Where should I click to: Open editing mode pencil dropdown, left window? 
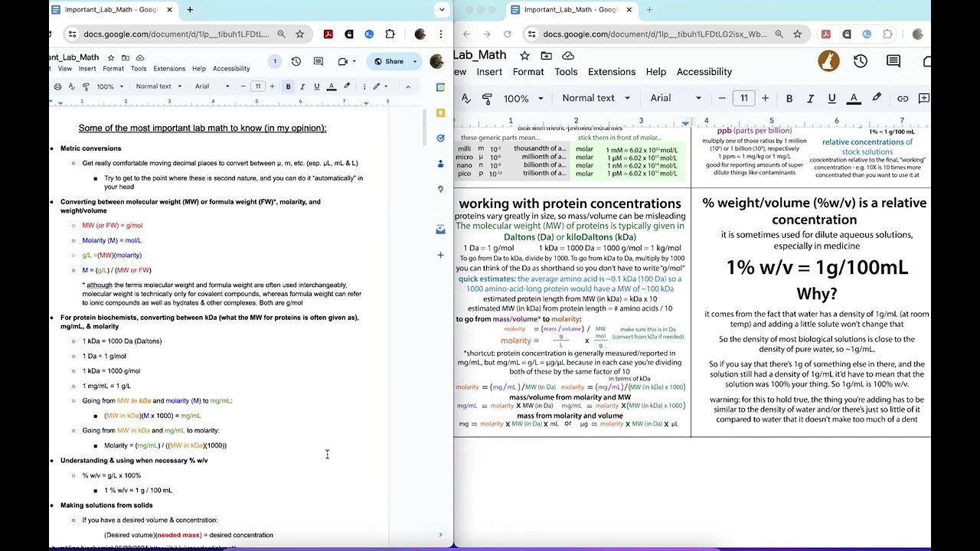(380, 86)
